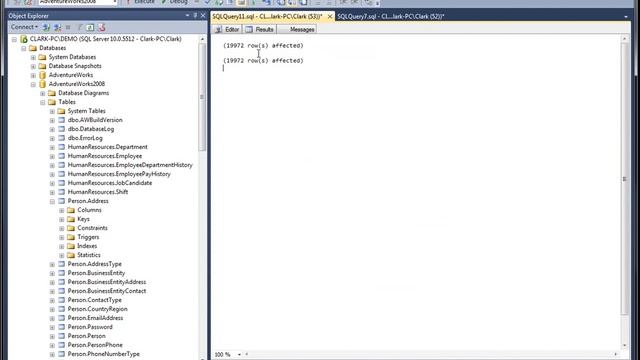Collapse the CLARK-PC\DEMO server node
The image size is (640, 360).
pos(14,40)
